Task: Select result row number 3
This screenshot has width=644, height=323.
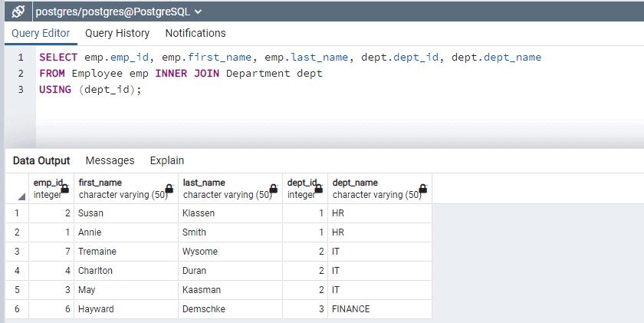Action: pyautogui.click(x=17, y=252)
